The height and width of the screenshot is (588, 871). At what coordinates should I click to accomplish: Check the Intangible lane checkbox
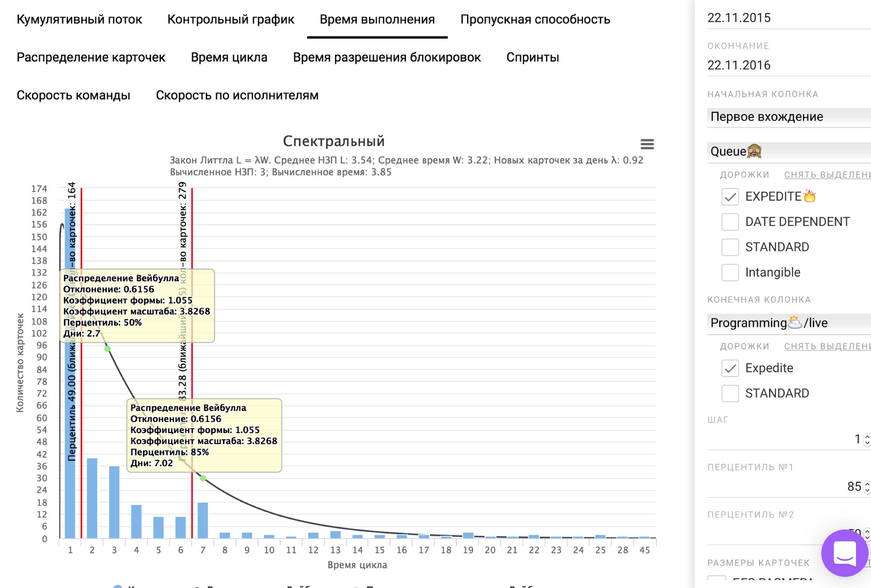point(730,273)
